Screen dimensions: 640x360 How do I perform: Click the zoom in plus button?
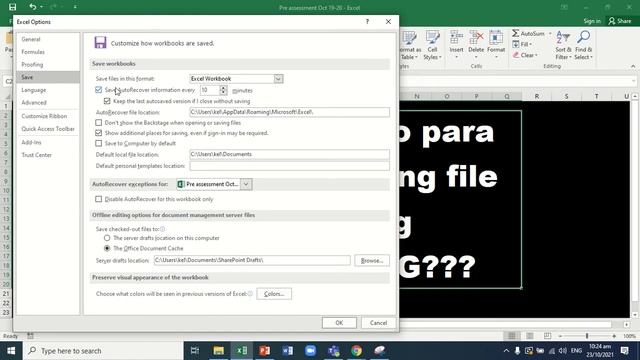[x=614, y=336]
